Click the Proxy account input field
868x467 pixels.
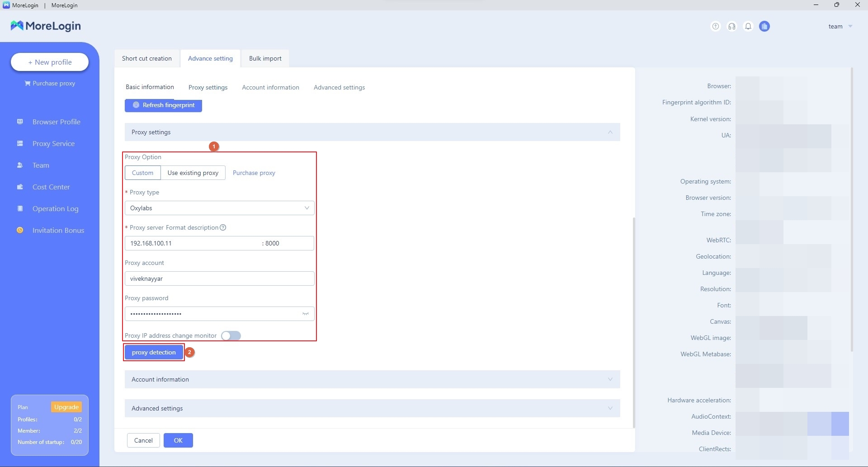219,278
